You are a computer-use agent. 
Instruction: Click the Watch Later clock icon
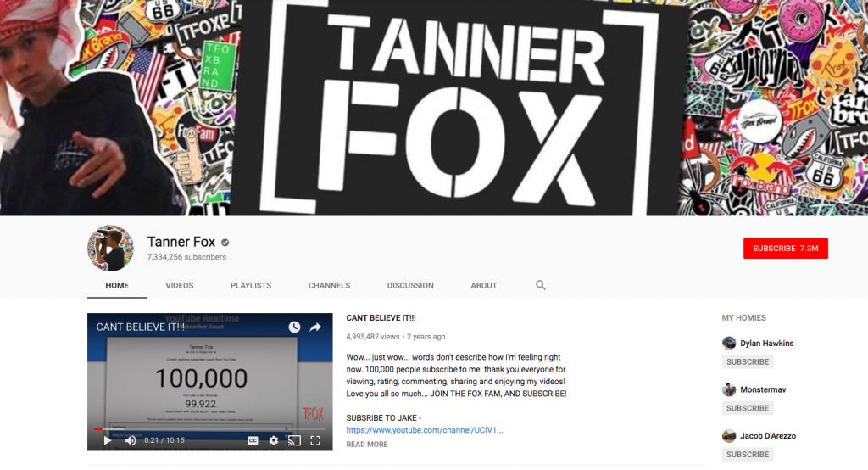pos(293,327)
